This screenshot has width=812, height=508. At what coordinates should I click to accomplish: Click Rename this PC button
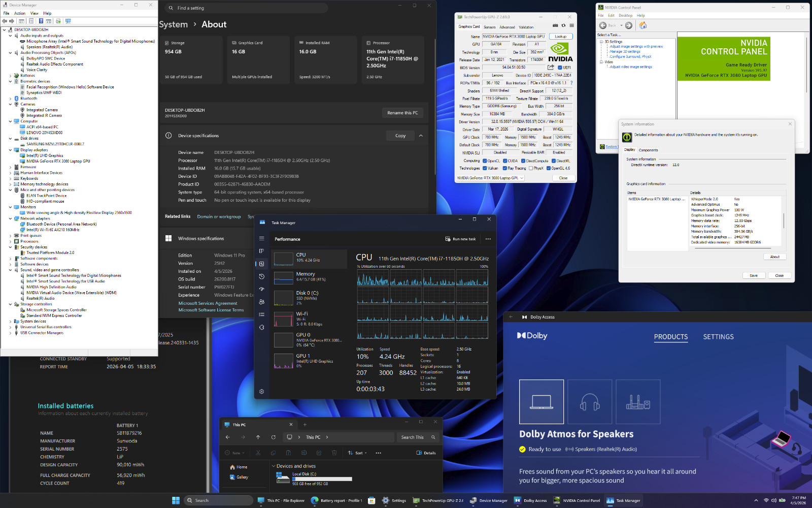point(402,113)
